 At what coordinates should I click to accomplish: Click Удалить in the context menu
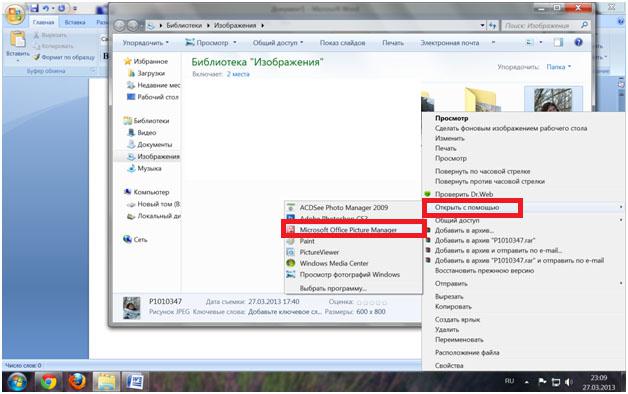[447, 330]
